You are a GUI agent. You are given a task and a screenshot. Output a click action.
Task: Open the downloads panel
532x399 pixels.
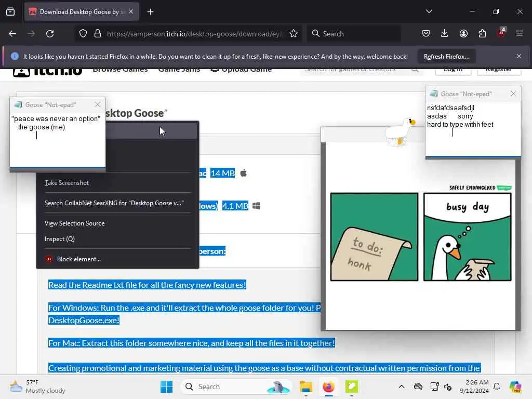click(445, 34)
